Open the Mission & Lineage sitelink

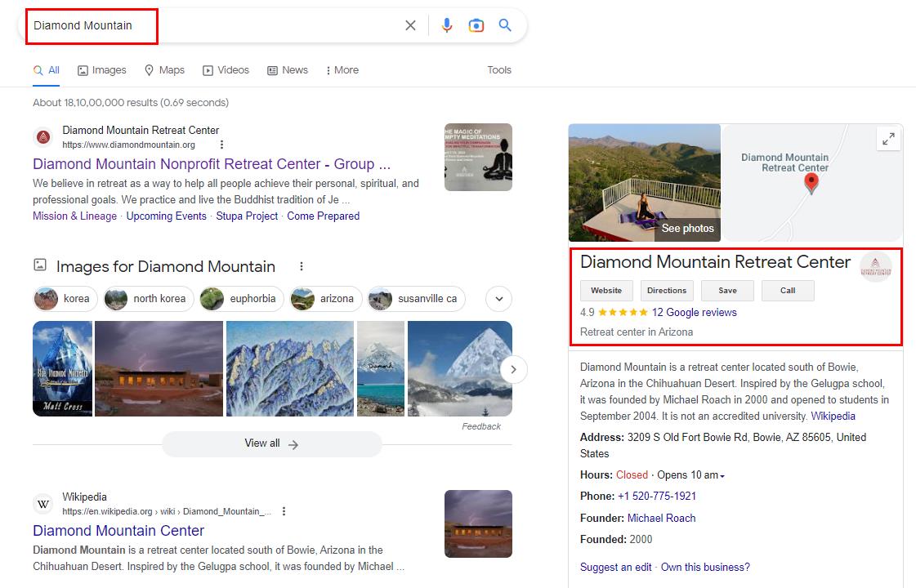[75, 216]
